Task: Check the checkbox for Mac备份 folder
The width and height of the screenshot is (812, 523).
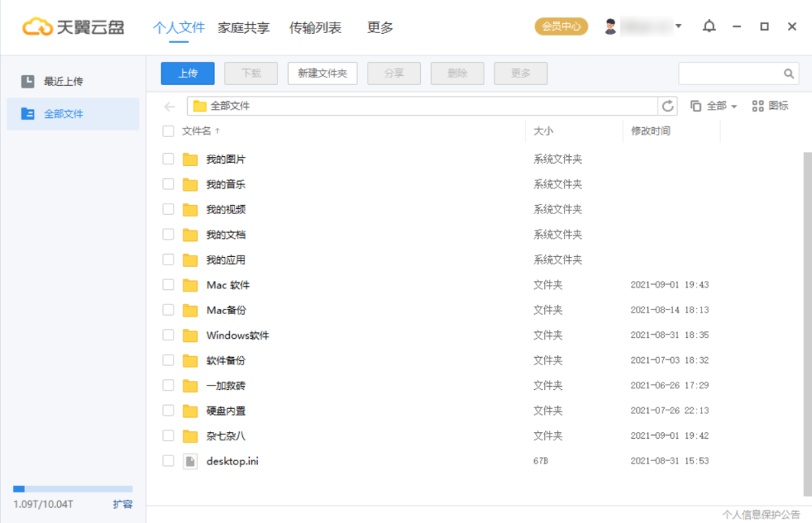Action: (168, 310)
